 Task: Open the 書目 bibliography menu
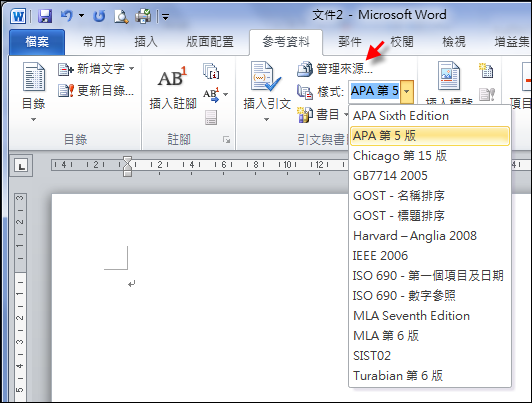(x=322, y=114)
